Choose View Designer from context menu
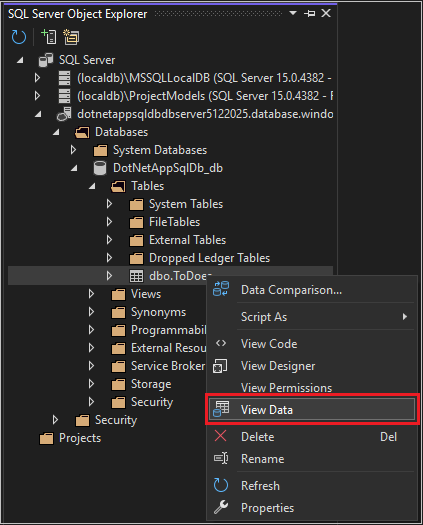423x525 pixels. (x=312, y=366)
